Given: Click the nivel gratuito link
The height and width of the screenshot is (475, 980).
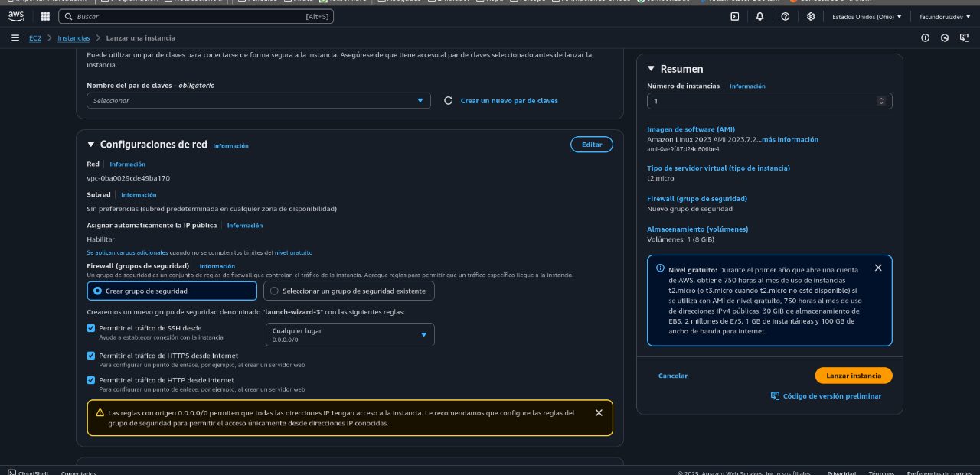Looking at the screenshot, I should tap(293, 252).
